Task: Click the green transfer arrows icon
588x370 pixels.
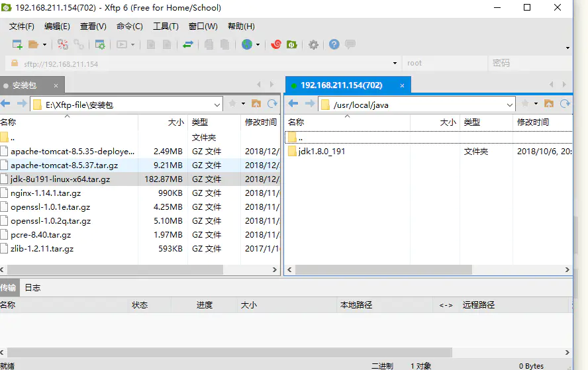Action: tap(187, 44)
